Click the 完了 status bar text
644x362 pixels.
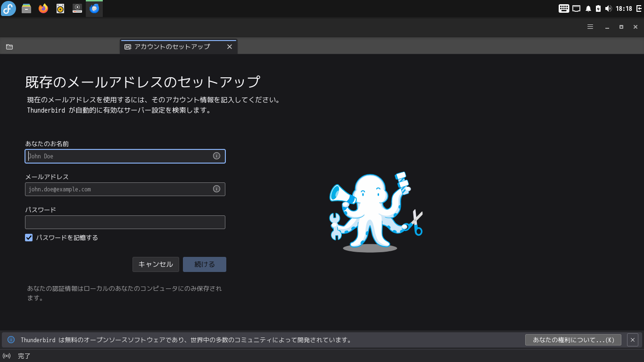24,356
